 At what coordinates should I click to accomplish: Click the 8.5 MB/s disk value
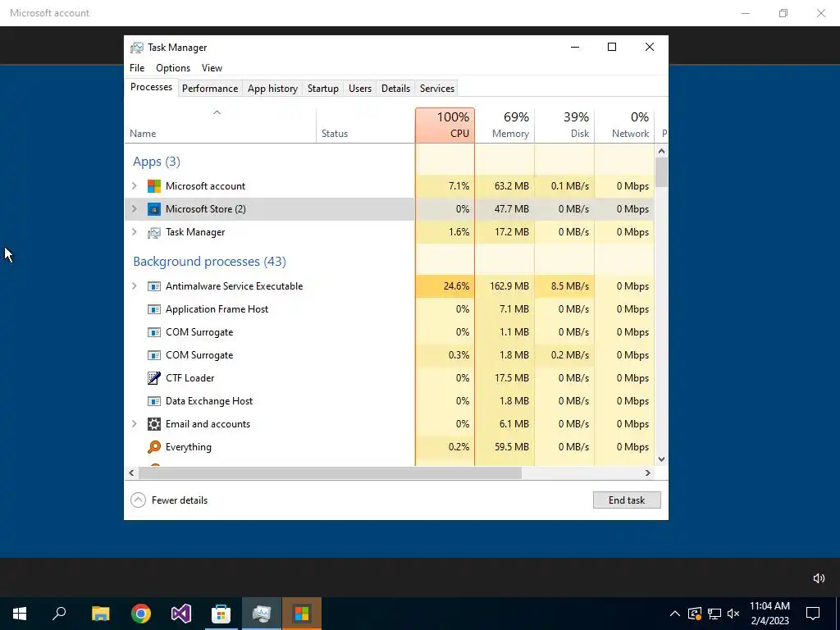[569, 286]
